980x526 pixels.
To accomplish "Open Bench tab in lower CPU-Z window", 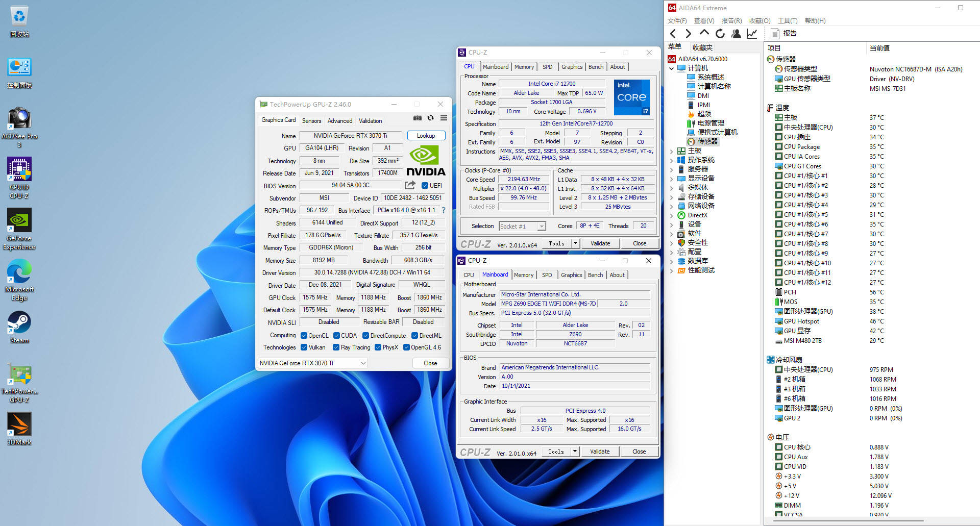I will coord(595,275).
